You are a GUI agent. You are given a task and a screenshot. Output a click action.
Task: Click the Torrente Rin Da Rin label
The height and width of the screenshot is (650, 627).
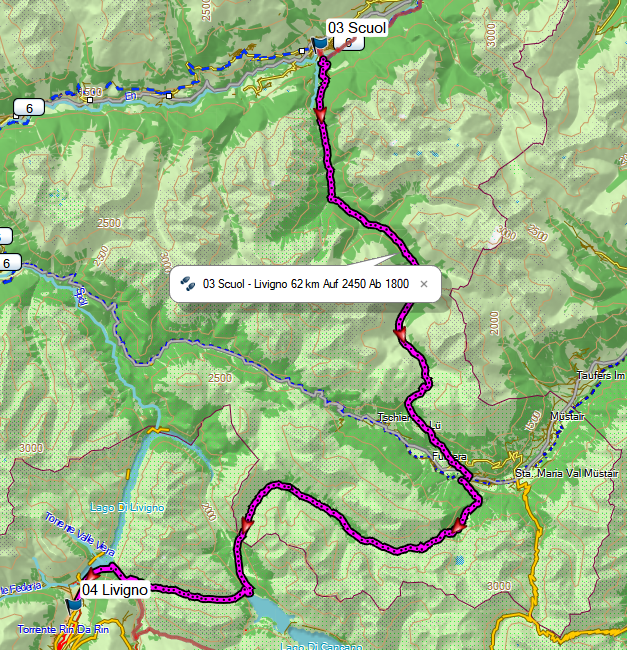[x=63, y=629]
